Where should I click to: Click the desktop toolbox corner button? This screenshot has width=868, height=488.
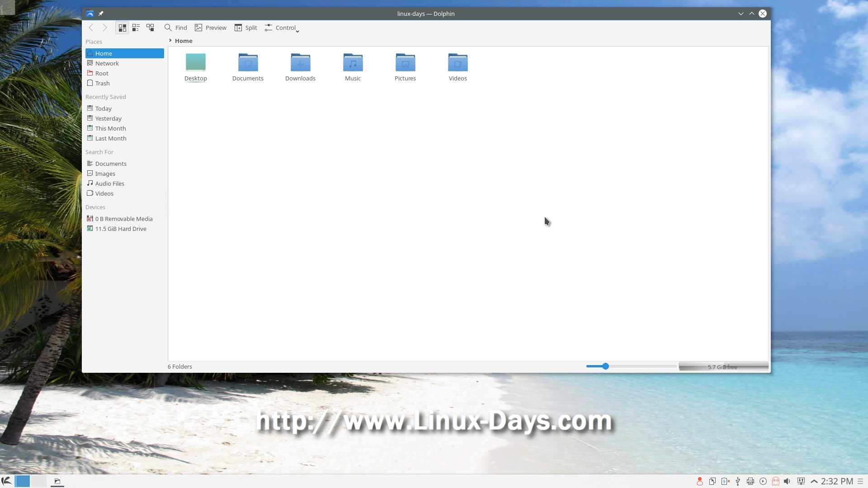click(x=7, y=7)
